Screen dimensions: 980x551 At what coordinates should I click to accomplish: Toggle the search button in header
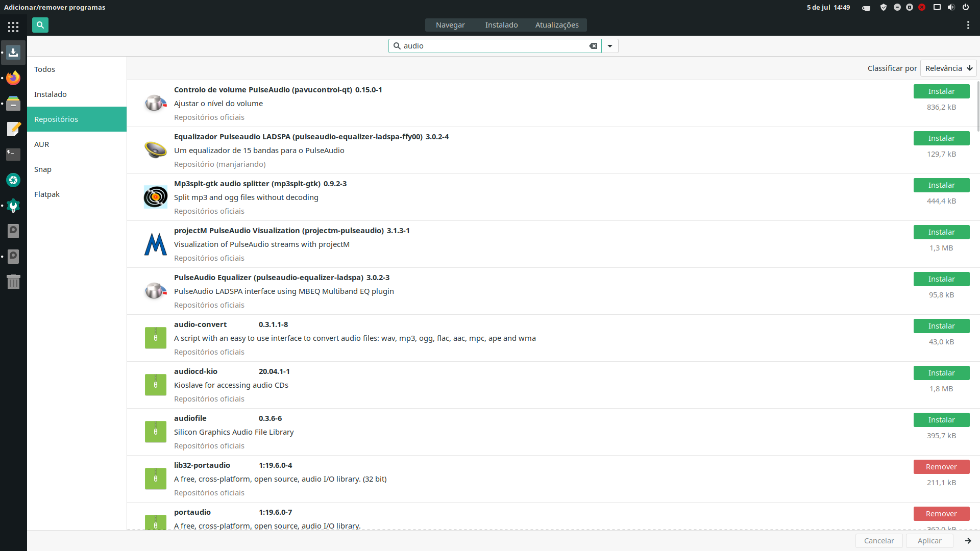click(x=40, y=25)
